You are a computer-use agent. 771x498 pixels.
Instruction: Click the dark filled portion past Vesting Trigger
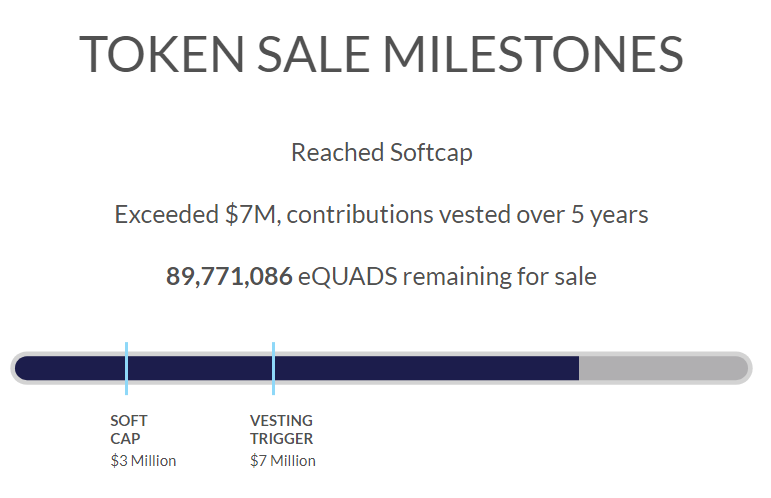click(425, 368)
